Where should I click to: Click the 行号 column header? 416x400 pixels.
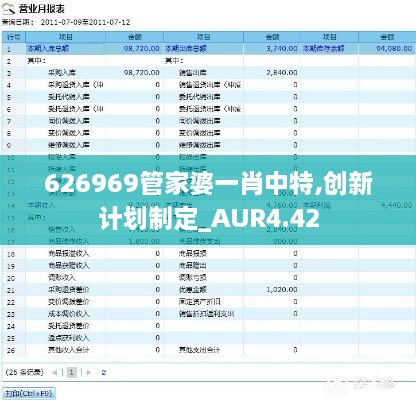[x=14, y=37]
